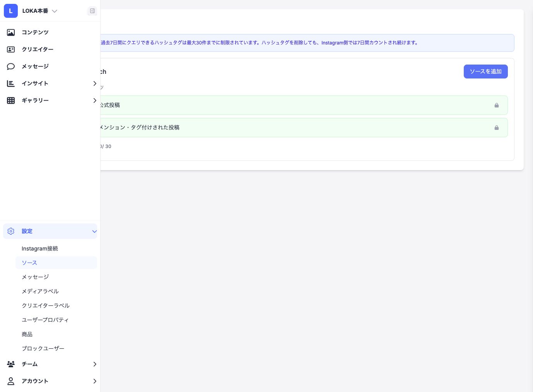Viewport: 533px width, 392px height.
Task: Collapse the 設定 section chevron
Action: tap(94, 231)
